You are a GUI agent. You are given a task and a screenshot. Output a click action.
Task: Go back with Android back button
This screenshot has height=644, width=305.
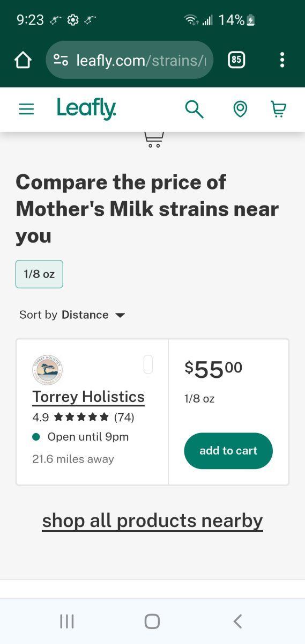point(237,621)
